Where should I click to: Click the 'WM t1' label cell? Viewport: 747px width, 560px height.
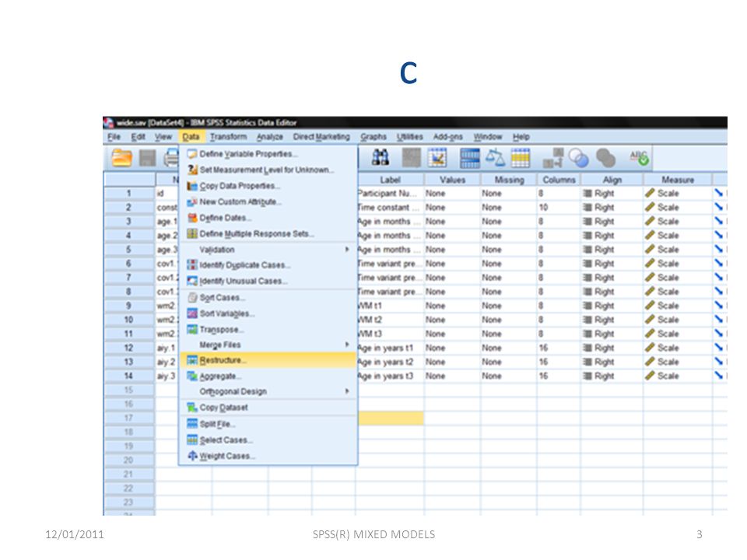(390, 306)
